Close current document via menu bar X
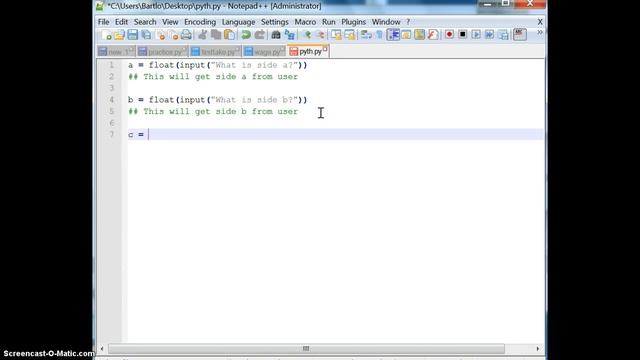This screenshot has height=360, width=640. (x=540, y=22)
